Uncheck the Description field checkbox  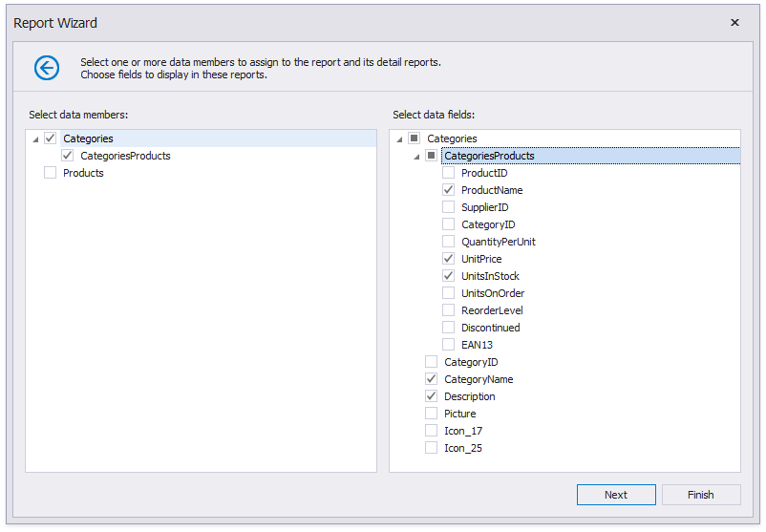click(432, 396)
